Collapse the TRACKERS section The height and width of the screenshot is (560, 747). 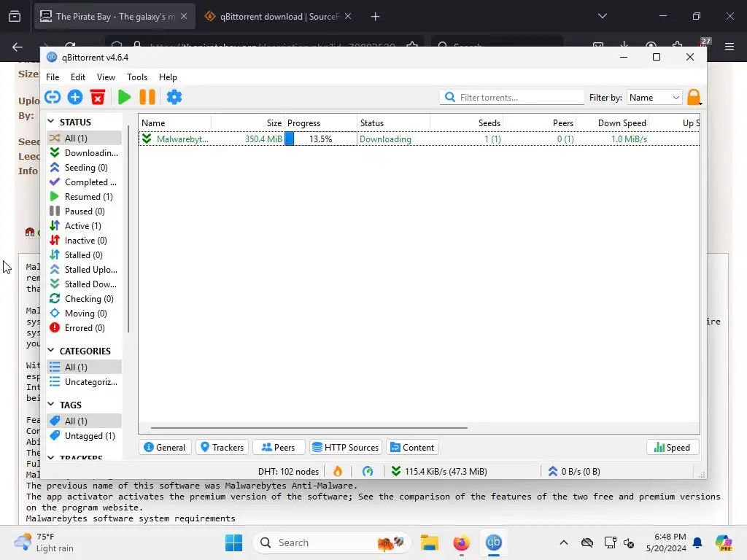(51, 457)
